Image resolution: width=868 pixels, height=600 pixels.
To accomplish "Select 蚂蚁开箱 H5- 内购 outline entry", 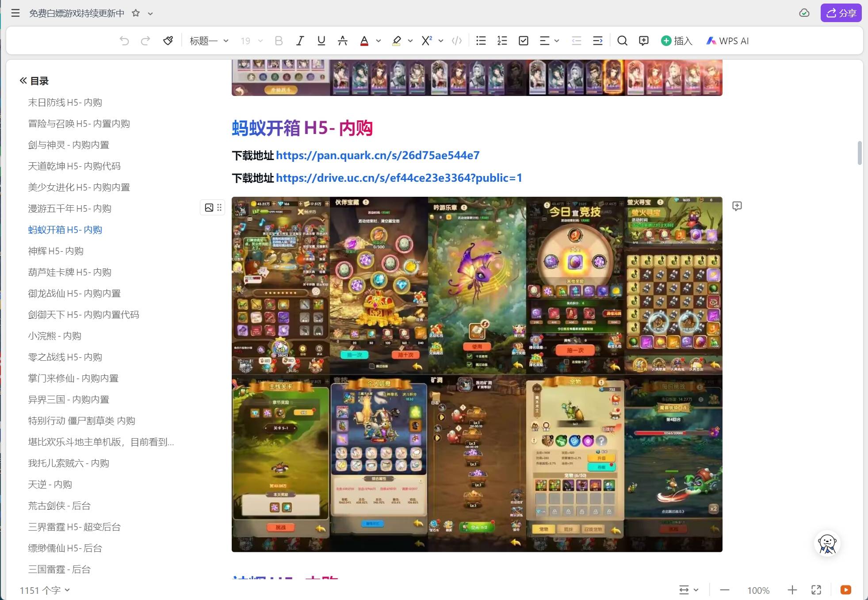I will pyautogui.click(x=65, y=229).
